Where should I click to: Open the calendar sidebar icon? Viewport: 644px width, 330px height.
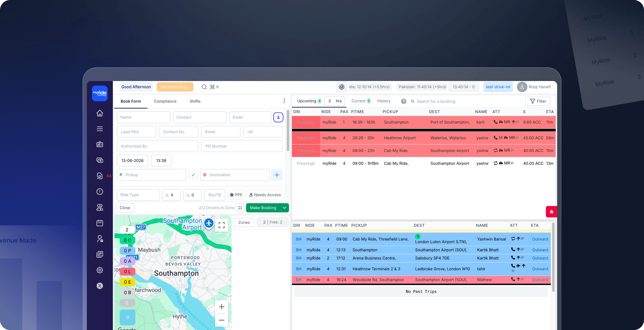100,223
